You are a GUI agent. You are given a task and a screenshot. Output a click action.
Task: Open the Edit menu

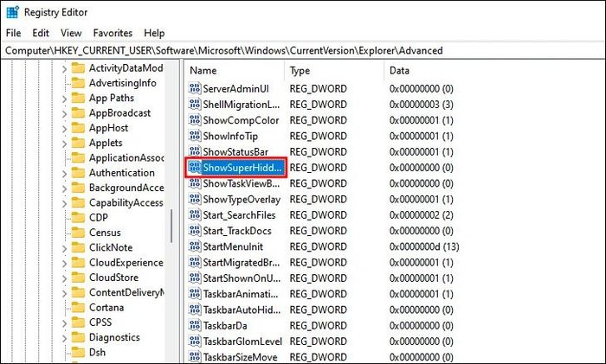point(41,33)
